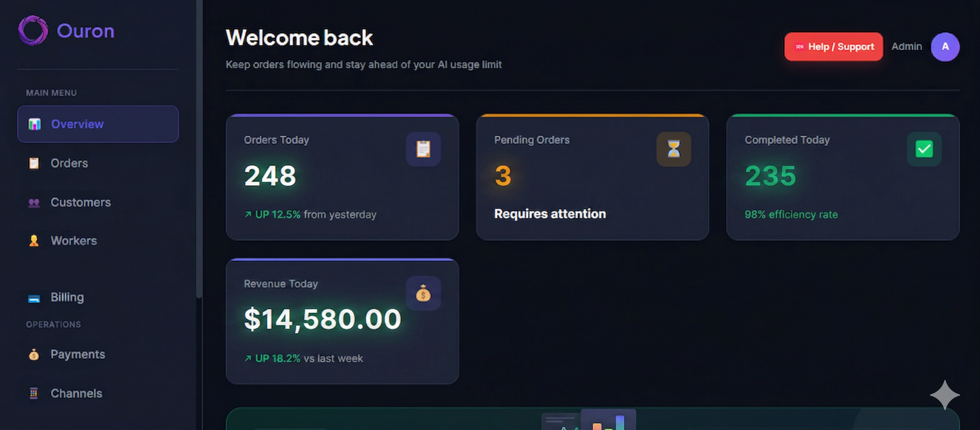Viewport: 980px width, 430px height.
Task: Select the Workers icon in main menu
Action: 34,241
